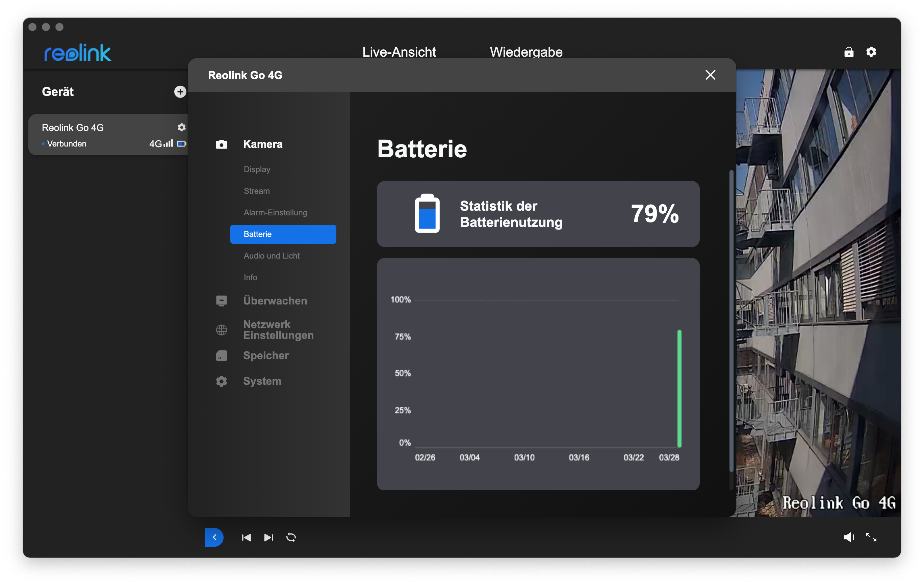Open Reolink Go 4G device settings gear
The width and height of the screenshot is (924, 586).
181,127
